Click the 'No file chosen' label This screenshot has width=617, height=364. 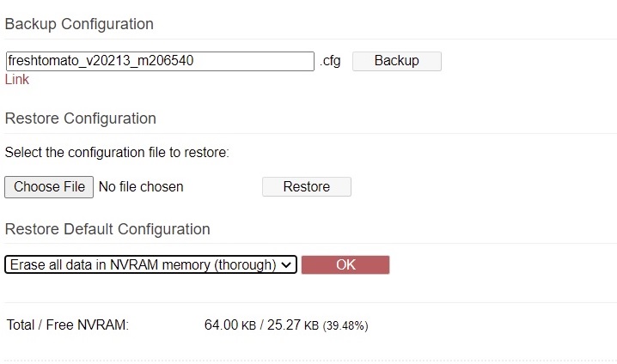click(141, 186)
